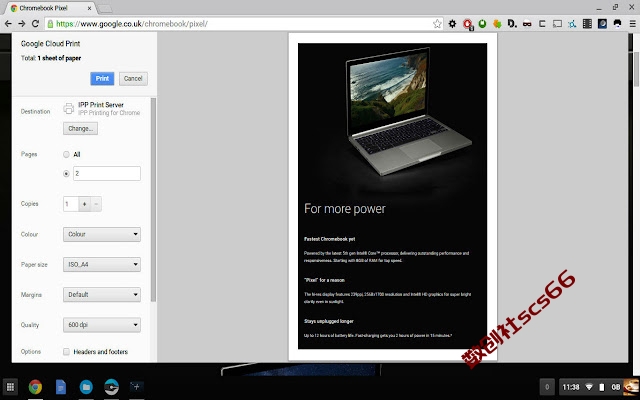Open Google Docs from the shelf

[x=61, y=387]
